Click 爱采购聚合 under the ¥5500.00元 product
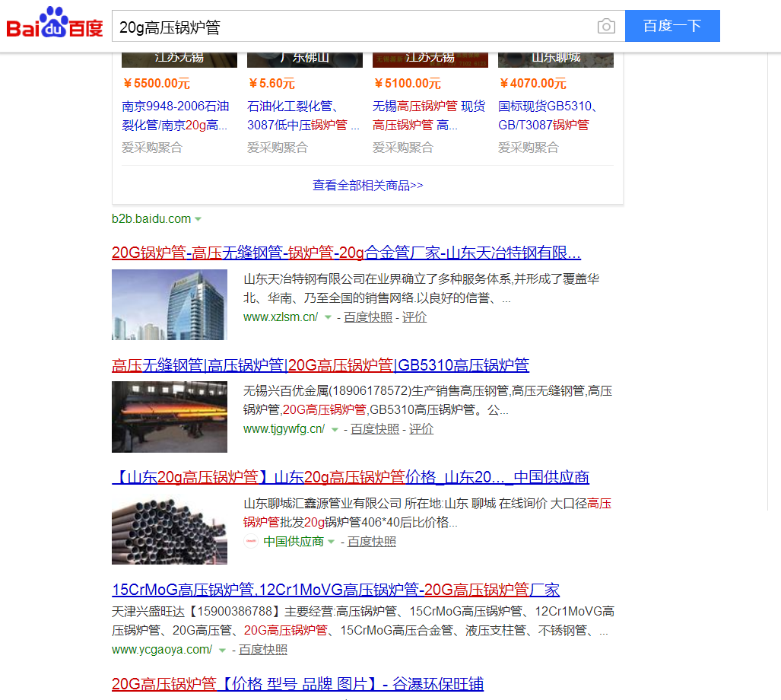 152,148
